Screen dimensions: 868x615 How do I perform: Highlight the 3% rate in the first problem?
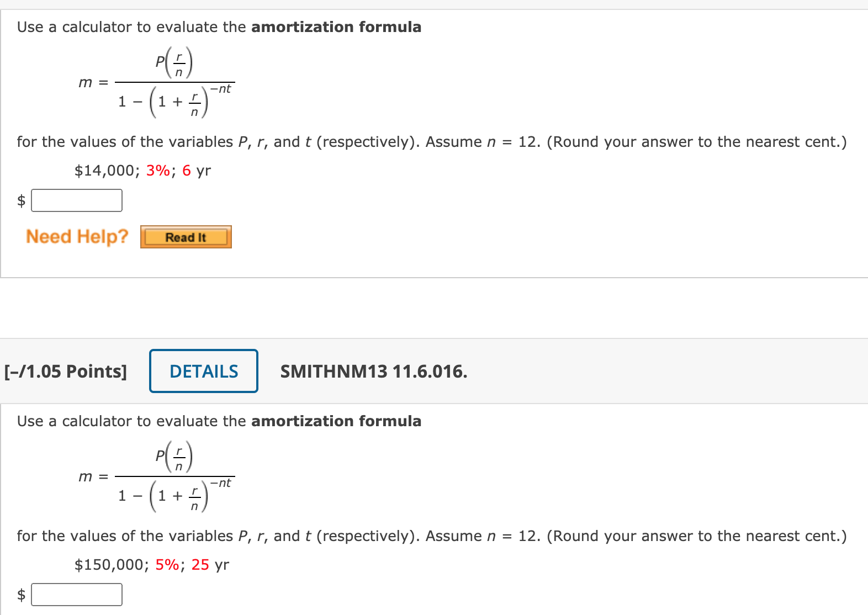pos(157,171)
